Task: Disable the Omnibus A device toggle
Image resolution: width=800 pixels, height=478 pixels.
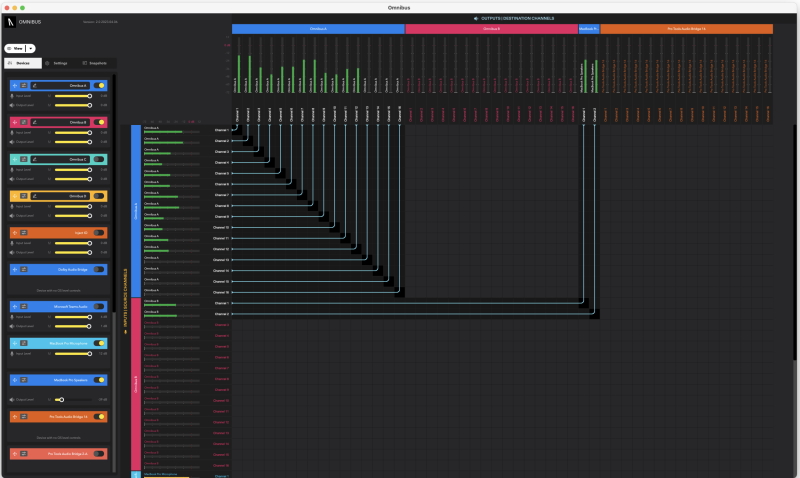Action: point(99,86)
